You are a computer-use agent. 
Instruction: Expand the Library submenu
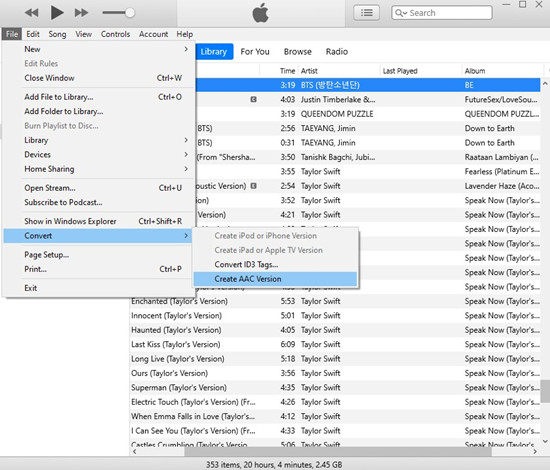point(98,140)
